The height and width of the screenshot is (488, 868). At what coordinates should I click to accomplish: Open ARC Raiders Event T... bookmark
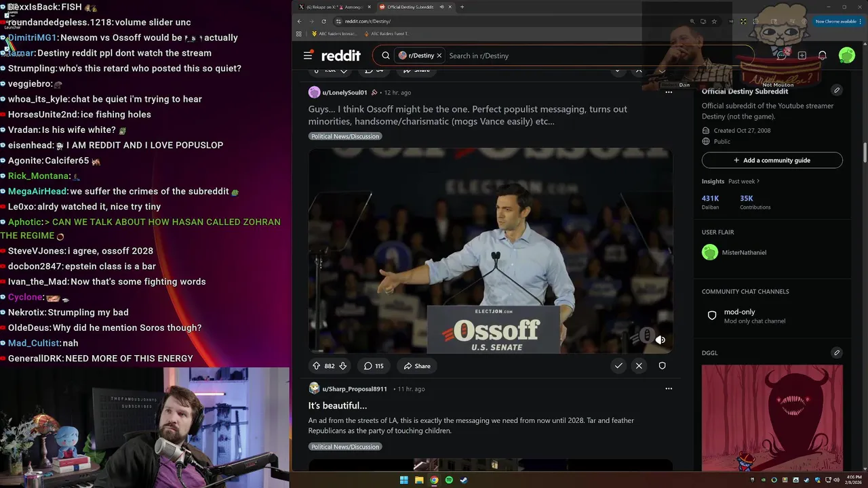click(x=387, y=33)
